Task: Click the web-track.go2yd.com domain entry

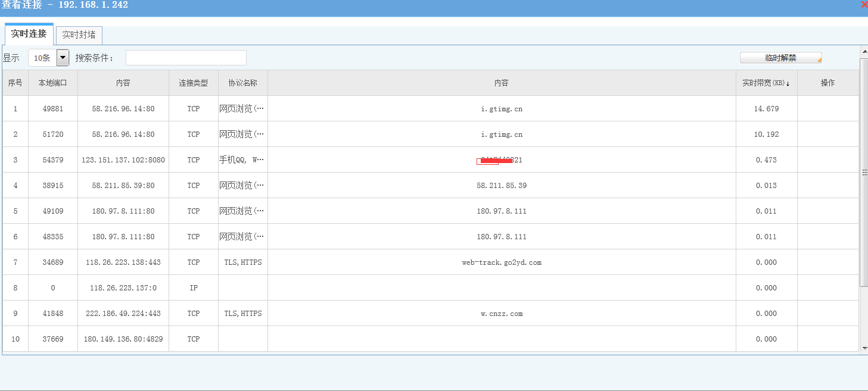Action: click(x=502, y=262)
